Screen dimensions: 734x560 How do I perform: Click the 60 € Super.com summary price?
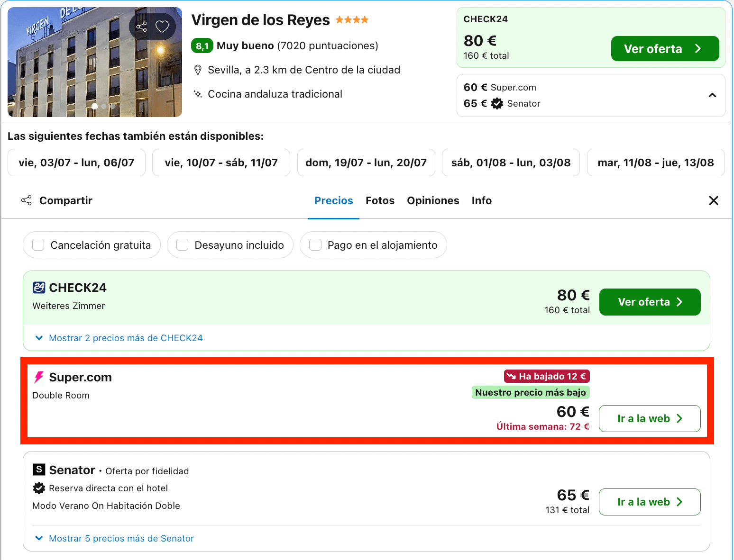(x=500, y=87)
